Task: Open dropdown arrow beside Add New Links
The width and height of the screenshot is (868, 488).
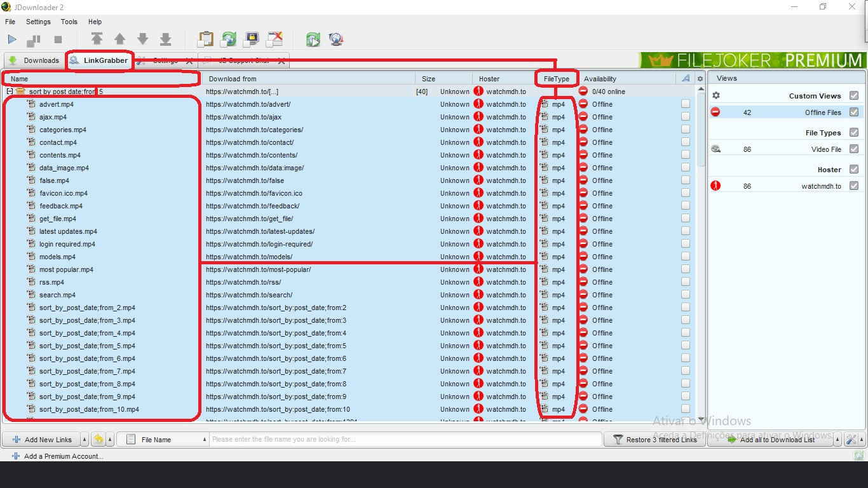Action: (85, 439)
